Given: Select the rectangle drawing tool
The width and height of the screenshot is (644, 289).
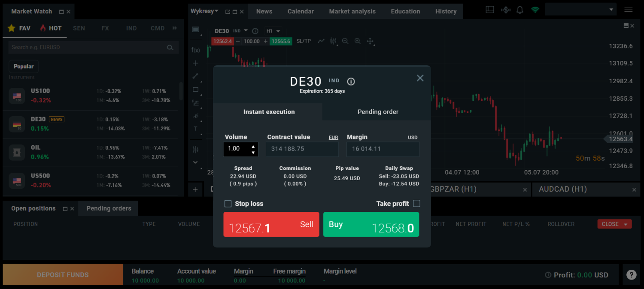Looking at the screenshot, I should [x=196, y=89].
